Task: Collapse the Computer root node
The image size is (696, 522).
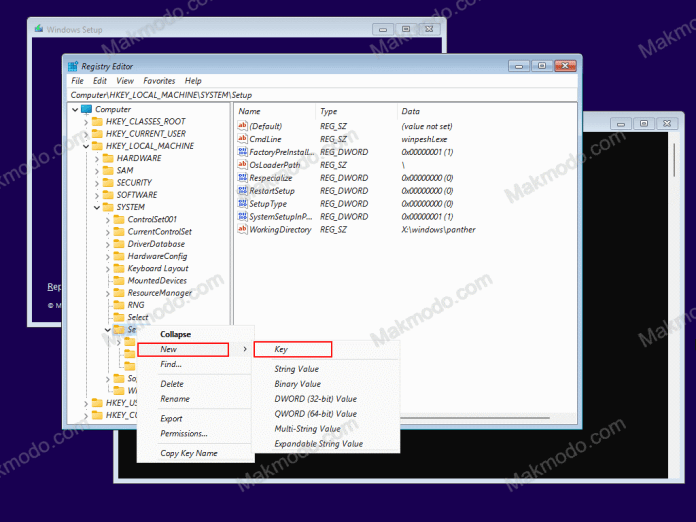Action: click(75, 109)
